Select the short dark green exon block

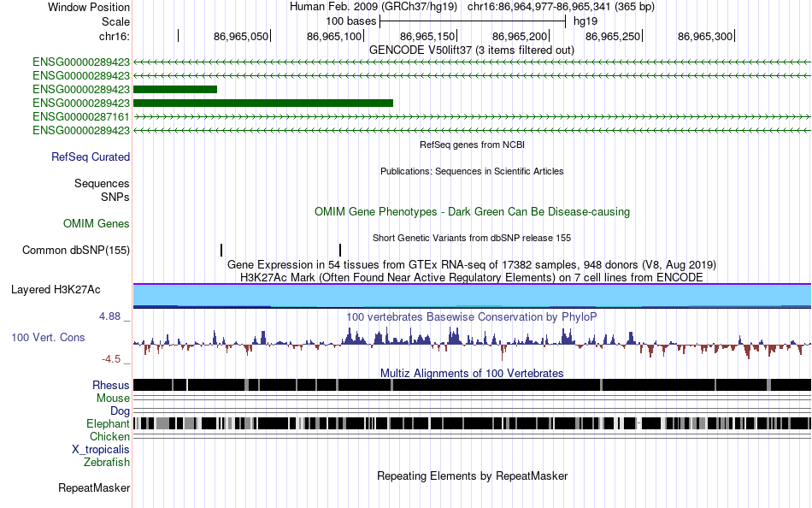(x=175, y=89)
